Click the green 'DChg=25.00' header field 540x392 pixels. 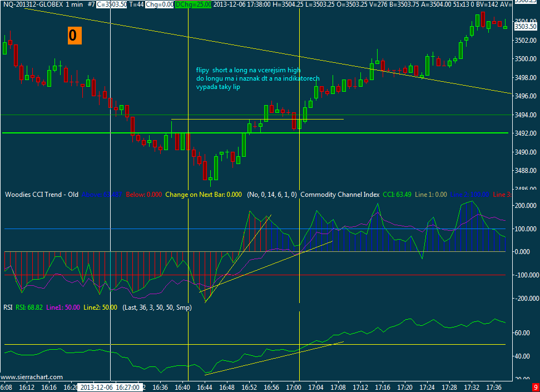pyautogui.click(x=193, y=4)
